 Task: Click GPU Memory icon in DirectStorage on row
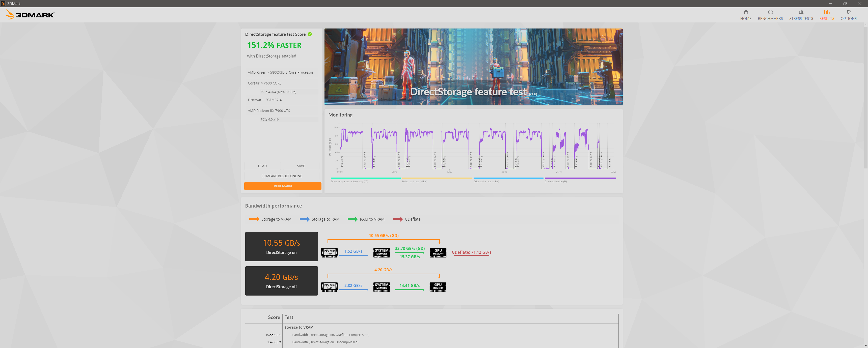438,253
